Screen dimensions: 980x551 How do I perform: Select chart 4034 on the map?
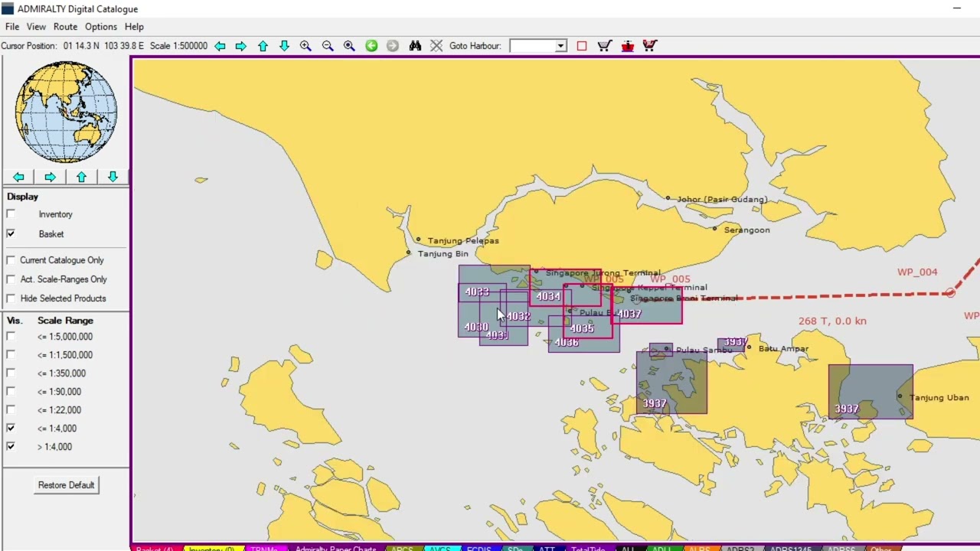(x=548, y=296)
